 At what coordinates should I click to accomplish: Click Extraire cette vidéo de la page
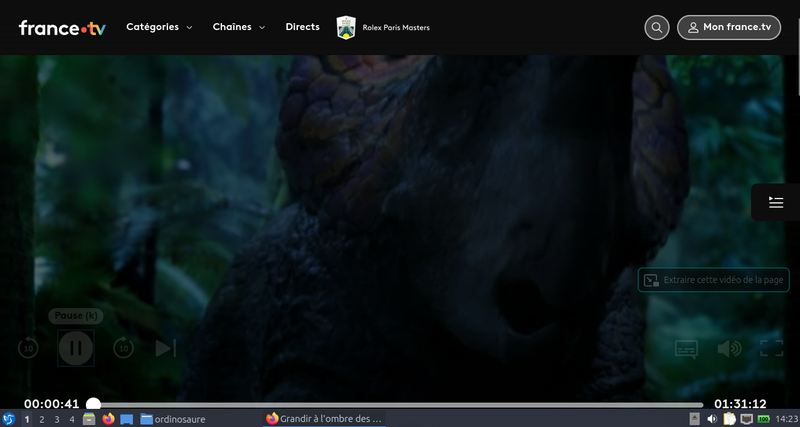point(714,280)
